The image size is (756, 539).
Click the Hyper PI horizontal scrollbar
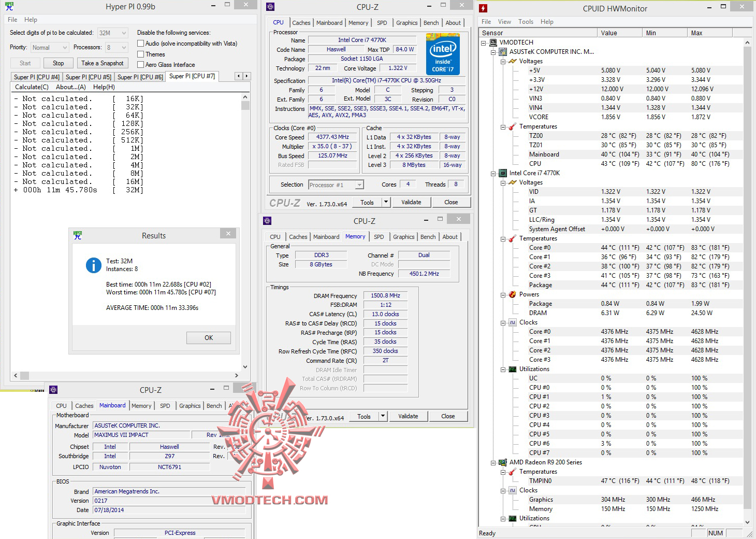[x=126, y=375]
